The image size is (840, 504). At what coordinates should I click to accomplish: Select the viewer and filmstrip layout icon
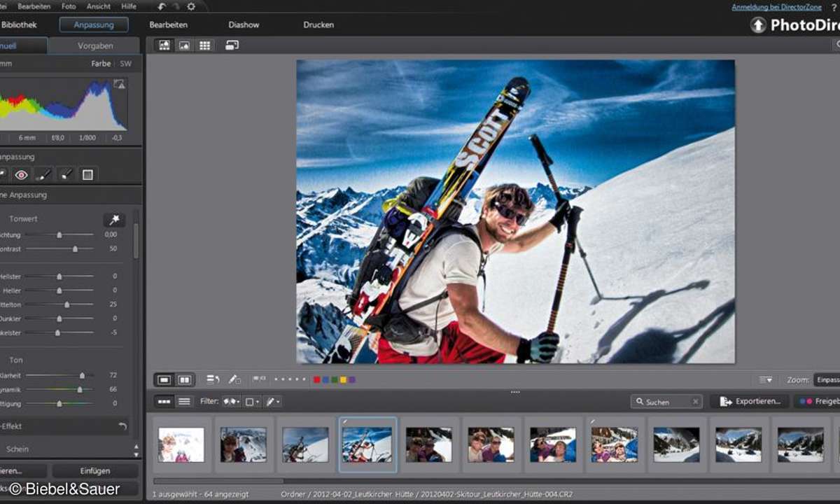pos(164,45)
